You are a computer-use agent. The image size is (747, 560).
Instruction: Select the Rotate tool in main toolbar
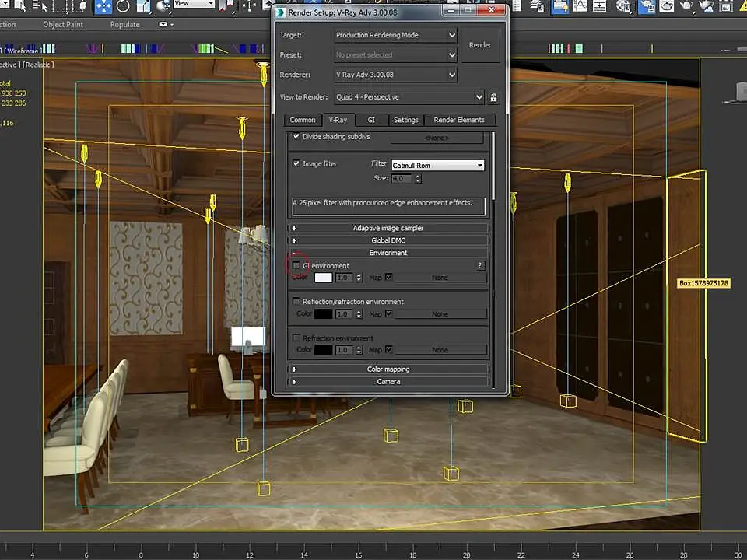(x=124, y=7)
